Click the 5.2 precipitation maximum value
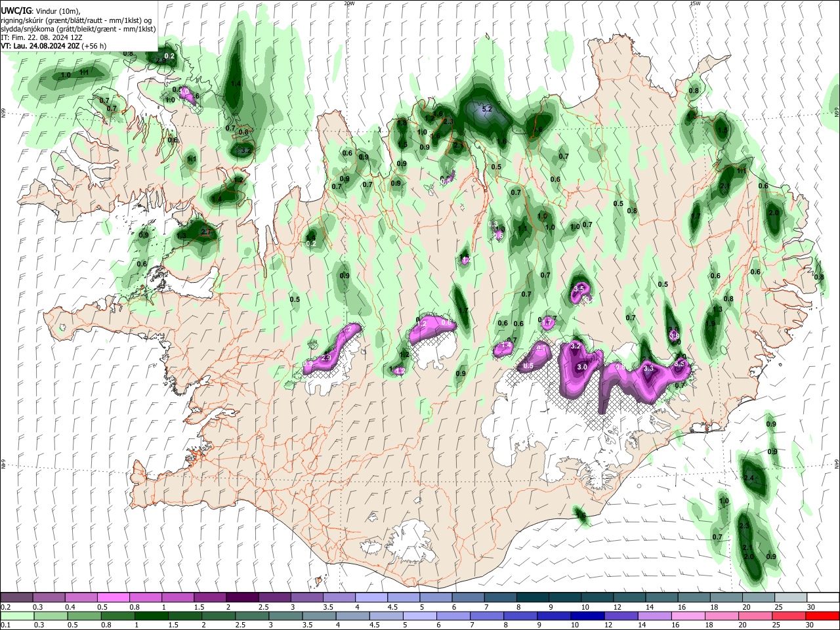 tap(487, 109)
